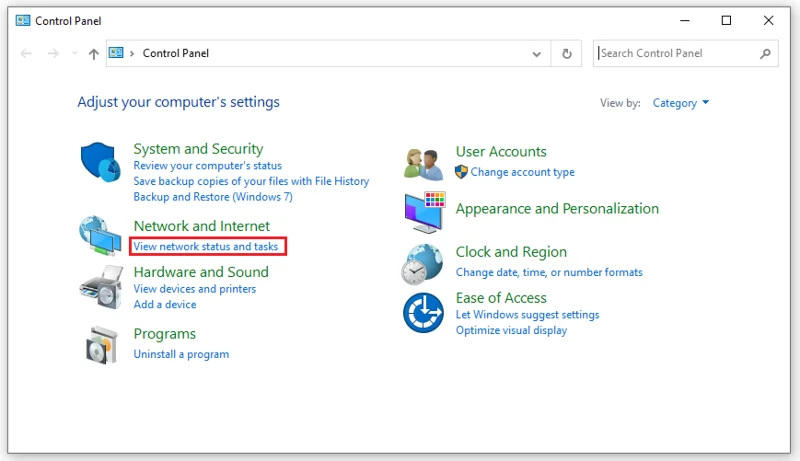Click the Appearance and Personalization monitor icon

coord(424,212)
